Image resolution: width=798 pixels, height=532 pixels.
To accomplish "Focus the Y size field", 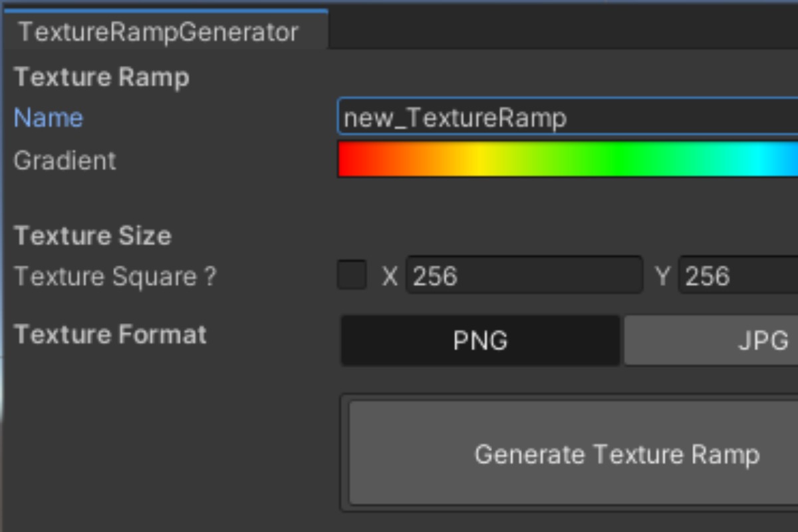I will 739,275.
